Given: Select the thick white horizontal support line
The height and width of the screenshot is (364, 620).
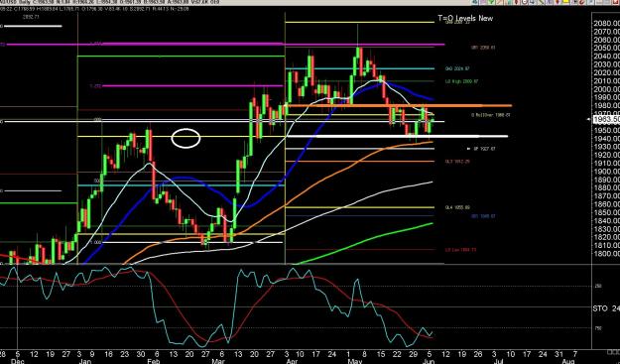Looking at the screenshot, I should click(397, 136).
